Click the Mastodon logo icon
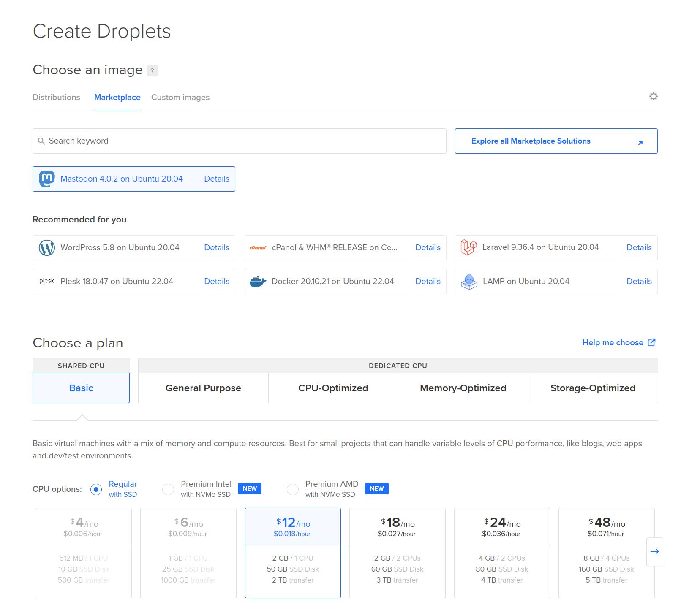 point(47,179)
